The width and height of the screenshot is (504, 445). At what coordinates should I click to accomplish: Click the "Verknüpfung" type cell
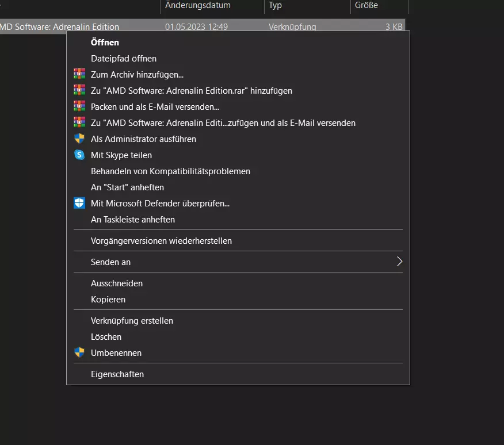(292, 26)
